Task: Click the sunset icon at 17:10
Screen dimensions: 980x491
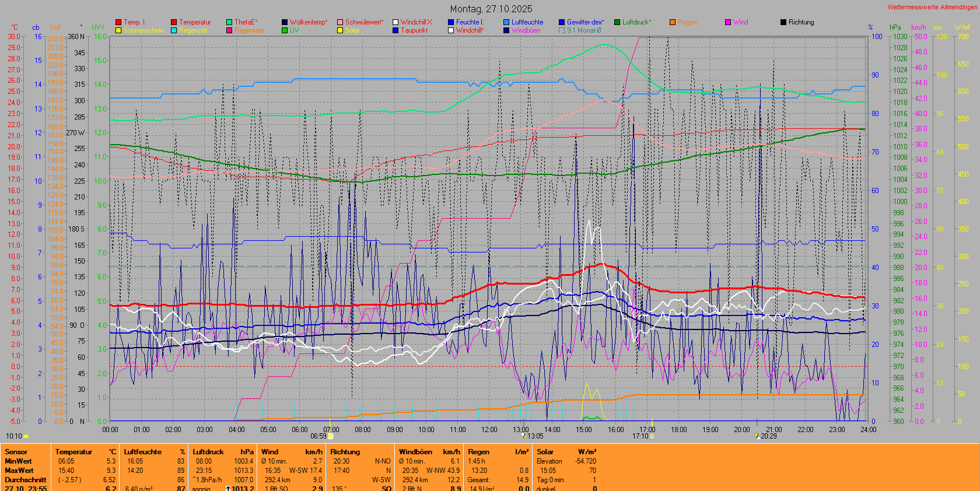Action: click(652, 436)
